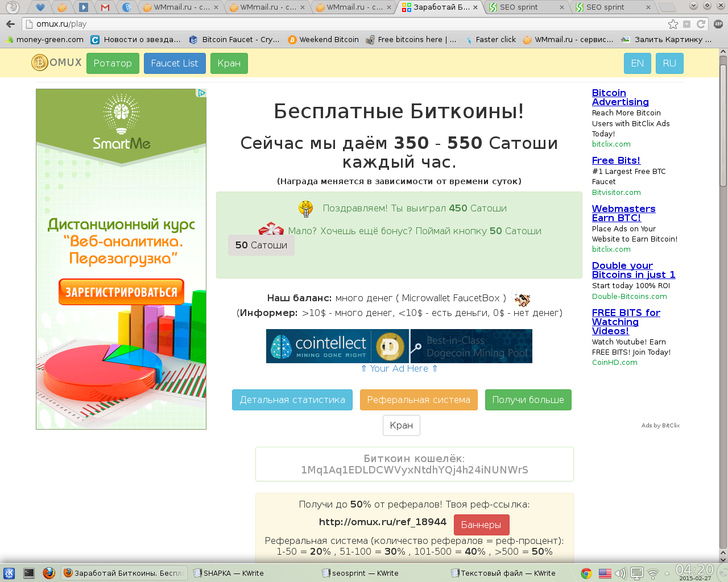The height and width of the screenshot is (582, 728).
Task: Click the Chrome tray icon
Action: (x=586, y=573)
